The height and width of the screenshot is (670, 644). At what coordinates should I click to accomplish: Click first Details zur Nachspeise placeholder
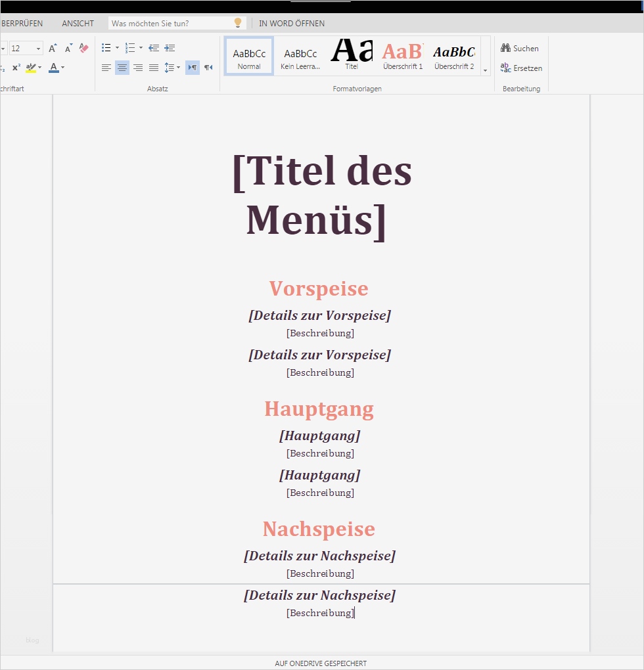point(319,556)
